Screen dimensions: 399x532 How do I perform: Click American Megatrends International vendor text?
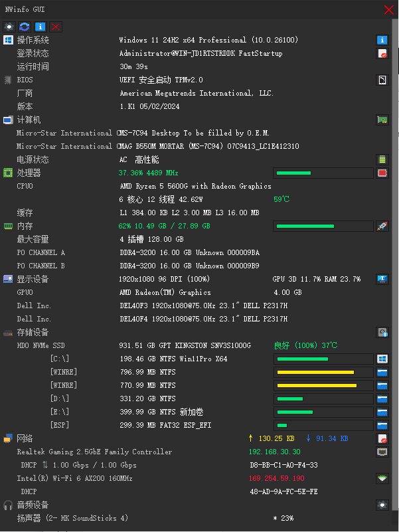click(197, 93)
